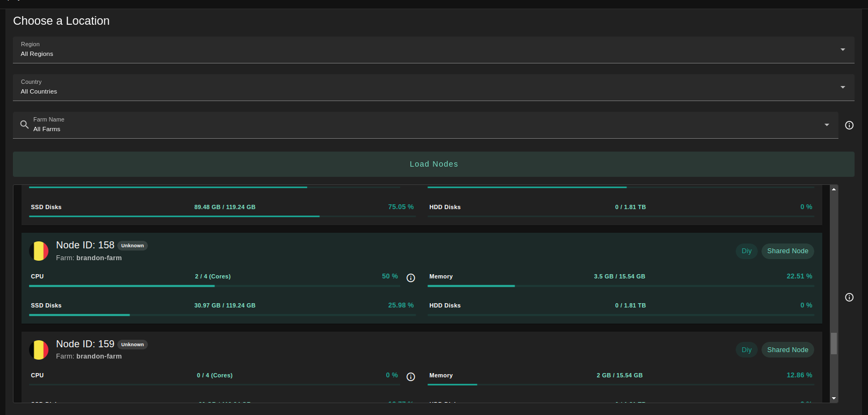868x415 pixels.
Task: Click Shared Node chip on Node 159
Action: point(787,350)
